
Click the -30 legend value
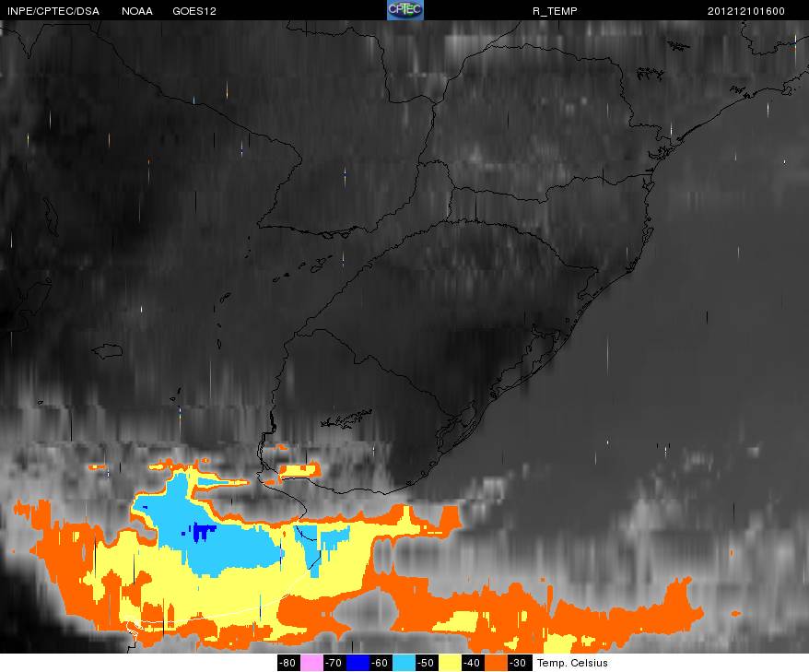(518, 663)
